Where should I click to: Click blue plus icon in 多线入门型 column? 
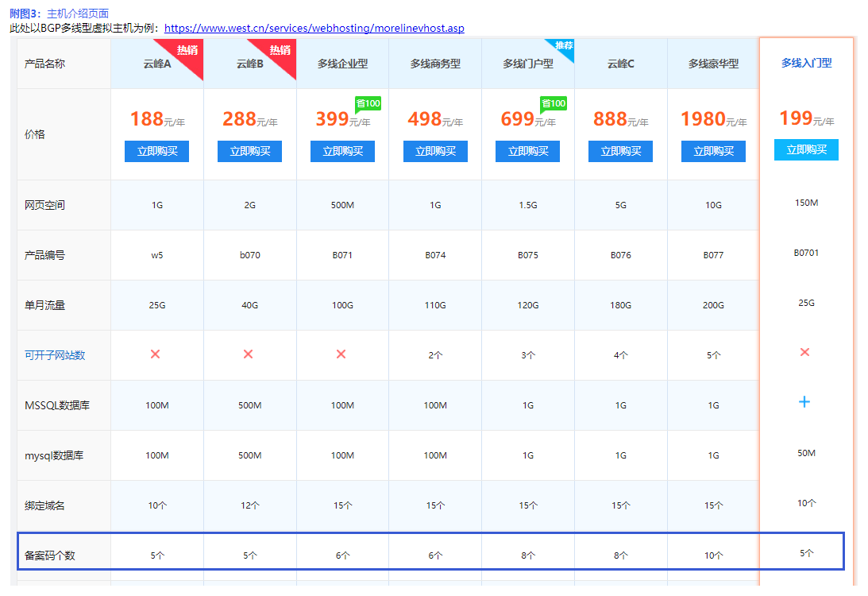[804, 402]
